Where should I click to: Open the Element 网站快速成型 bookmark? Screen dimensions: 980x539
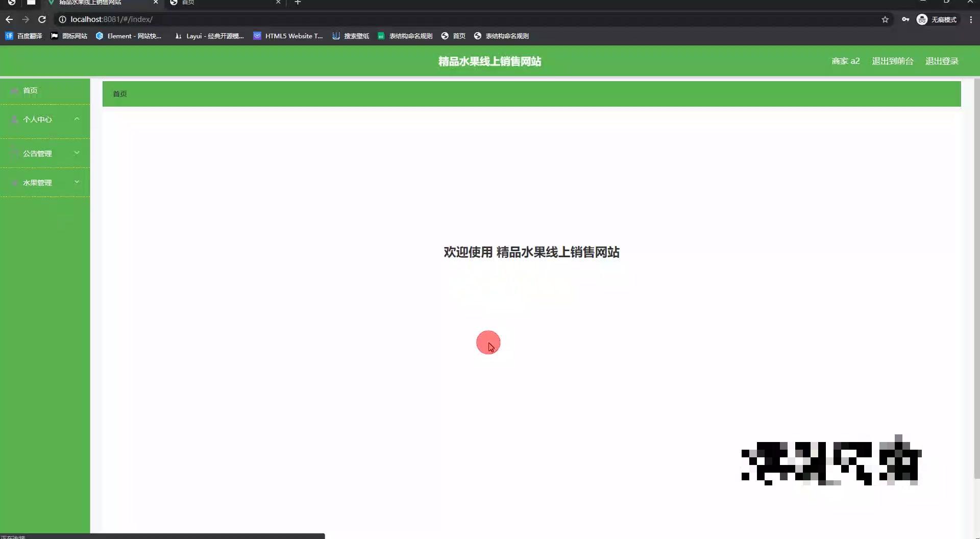click(129, 36)
